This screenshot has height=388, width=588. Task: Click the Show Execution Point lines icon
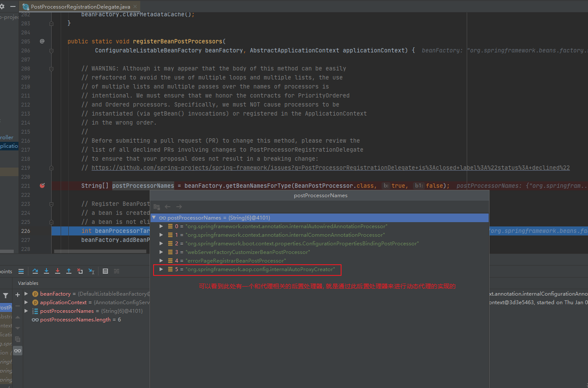tap(21, 271)
